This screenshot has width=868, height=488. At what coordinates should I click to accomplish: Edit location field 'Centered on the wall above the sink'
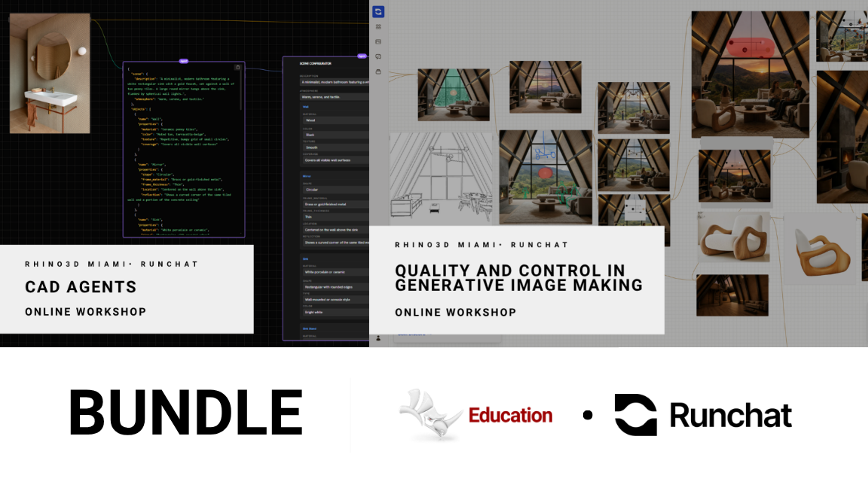pos(335,230)
